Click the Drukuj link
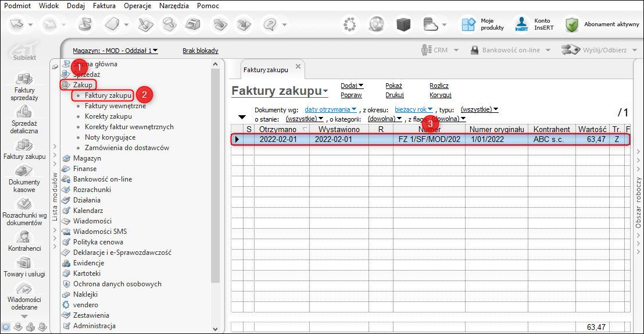 point(395,95)
